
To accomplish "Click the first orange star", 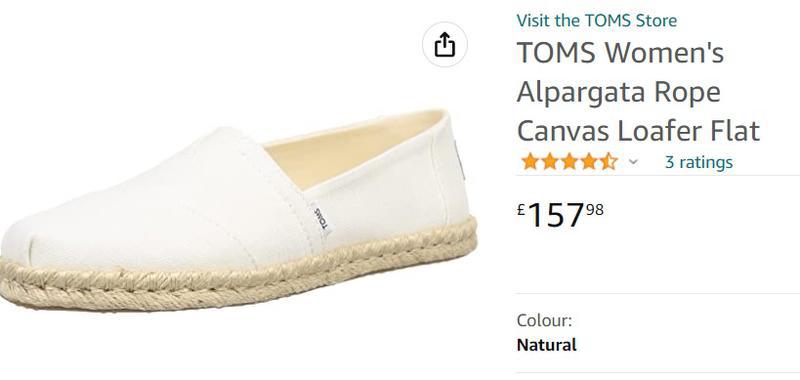I will (x=530, y=162).
